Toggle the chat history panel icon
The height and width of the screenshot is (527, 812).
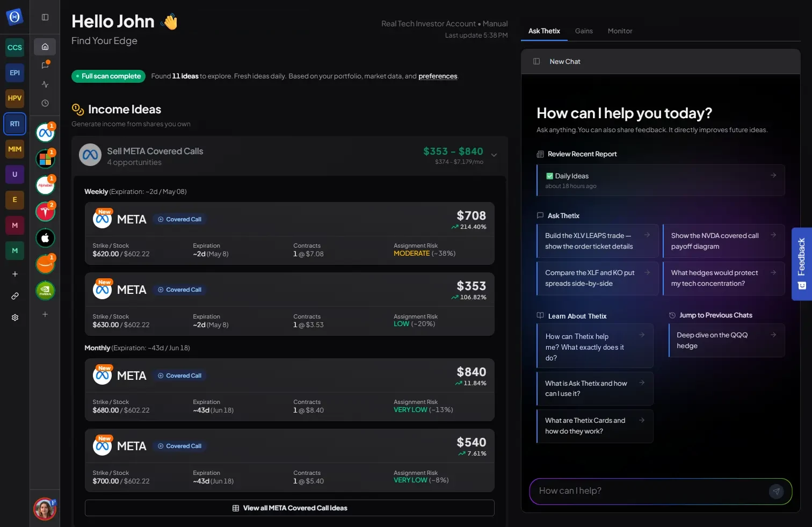click(x=536, y=61)
